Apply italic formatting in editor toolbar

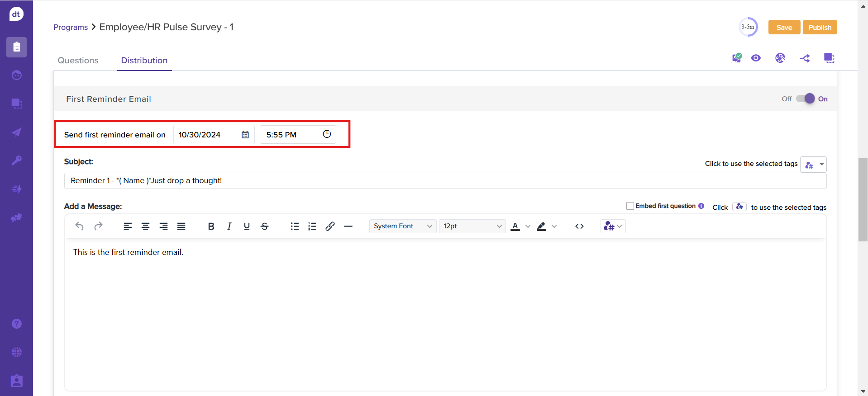pyautogui.click(x=229, y=226)
